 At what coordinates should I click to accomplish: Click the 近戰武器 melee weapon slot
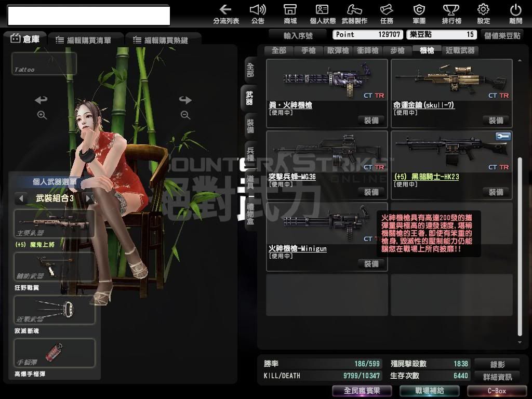54,310
